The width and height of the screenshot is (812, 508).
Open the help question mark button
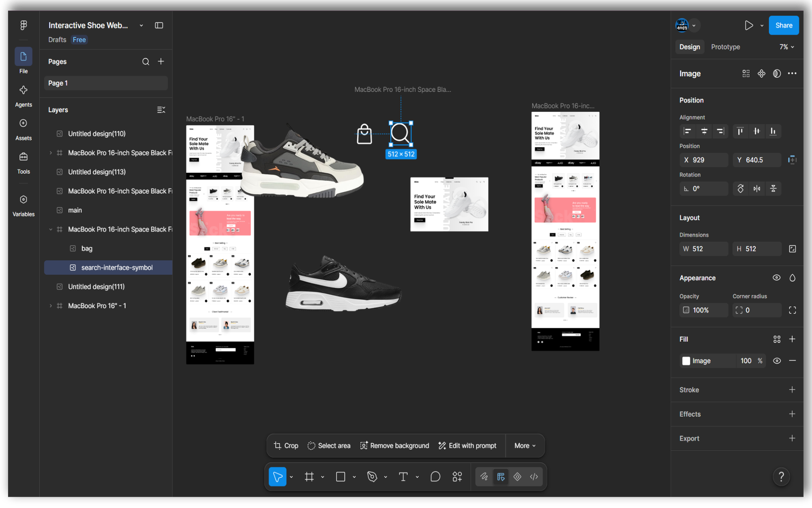[781, 477]
